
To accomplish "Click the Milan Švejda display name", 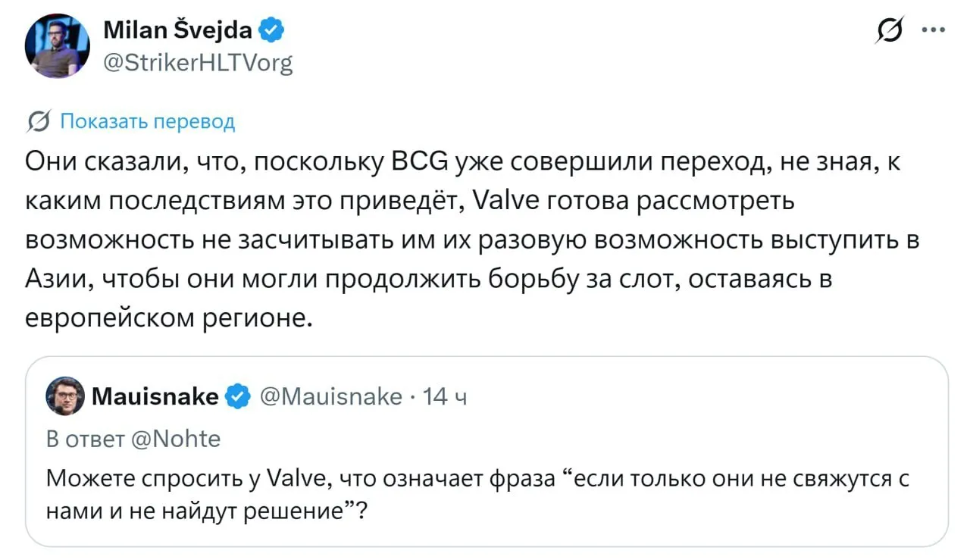I will (180, 30).
